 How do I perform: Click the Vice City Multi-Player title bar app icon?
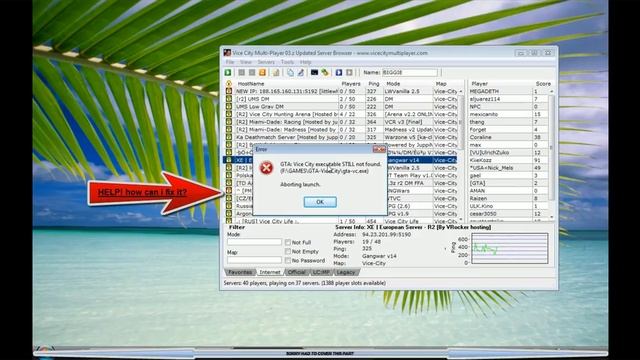pyautogui.click(x=227, y=53)
